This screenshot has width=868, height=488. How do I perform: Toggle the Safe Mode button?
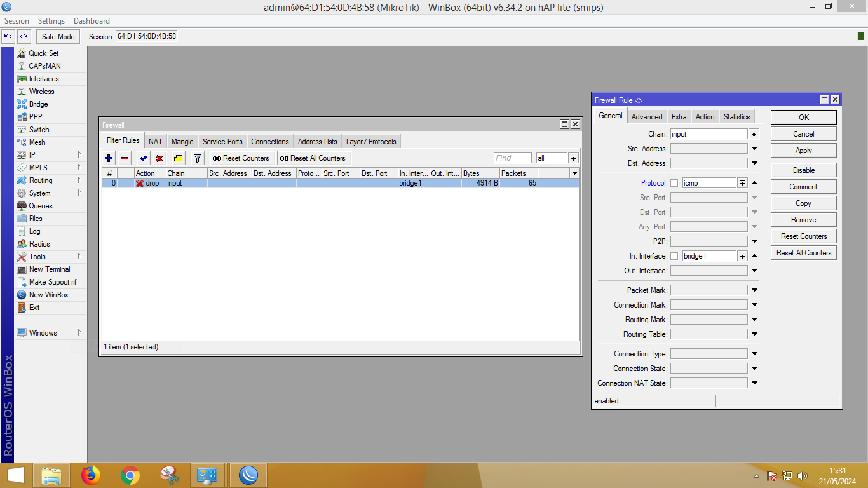tap(58, 36)
